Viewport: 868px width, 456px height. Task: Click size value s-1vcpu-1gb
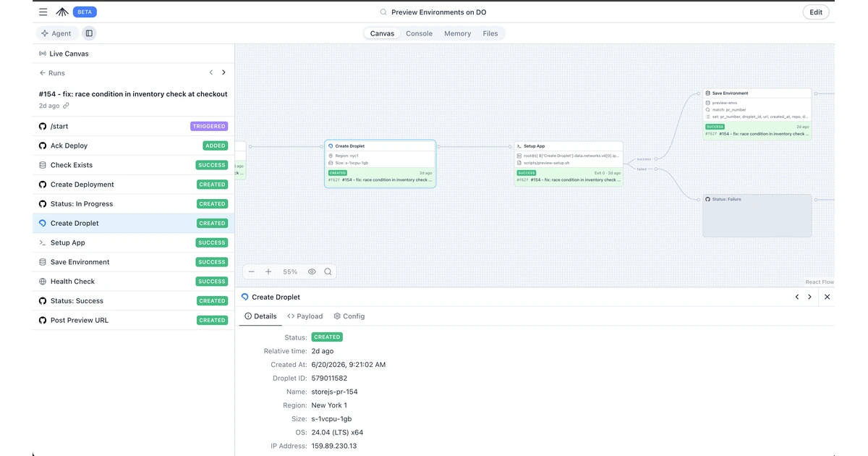[331, 419]
